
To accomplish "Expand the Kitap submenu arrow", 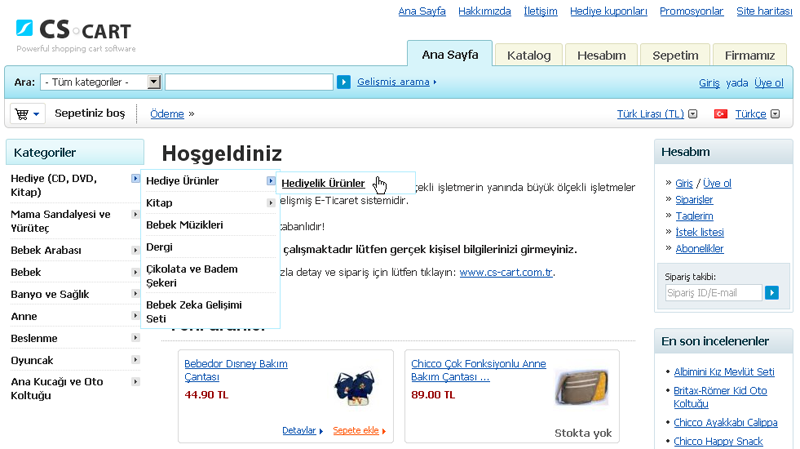I will coord(270,203).
